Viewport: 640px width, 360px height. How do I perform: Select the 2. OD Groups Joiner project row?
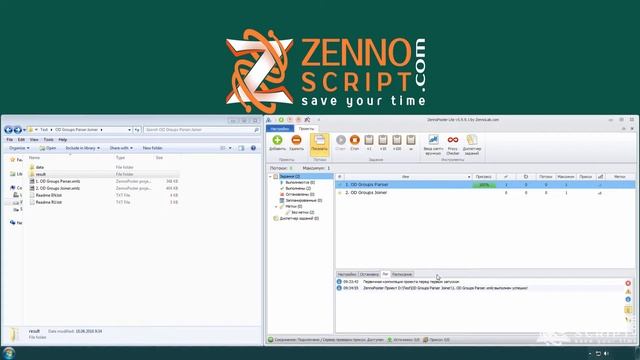[485, 193]
